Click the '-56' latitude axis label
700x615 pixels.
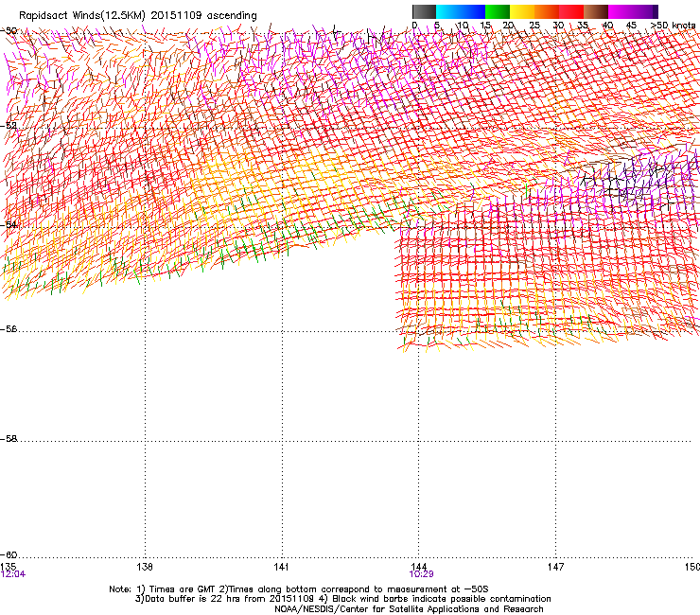pyautogui.click(x=9, y=329)
